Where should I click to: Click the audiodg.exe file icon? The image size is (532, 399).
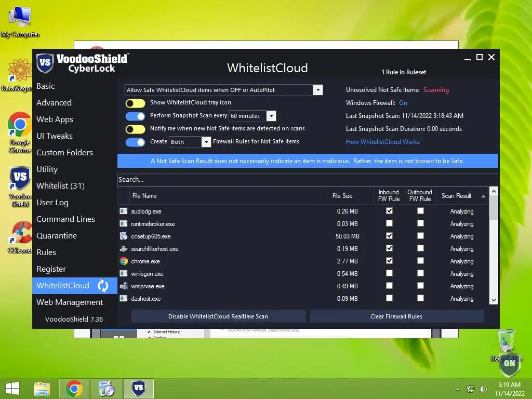[x=124, y=211]
